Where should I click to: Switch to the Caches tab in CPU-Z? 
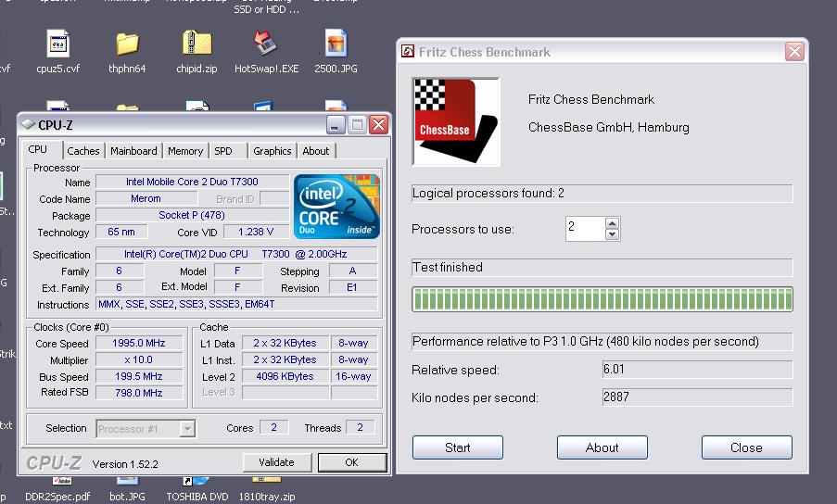click(83, 151)
